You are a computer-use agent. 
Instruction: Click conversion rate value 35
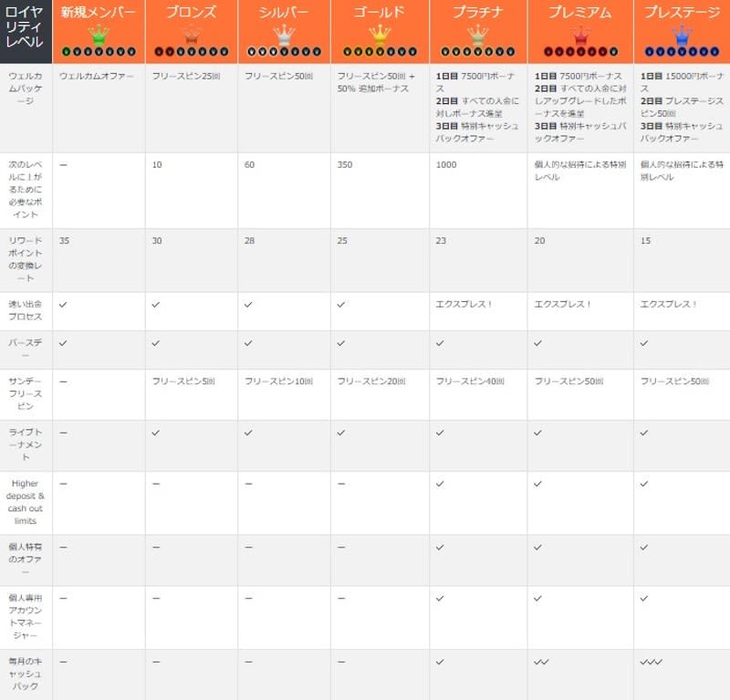tap(64, 241)
